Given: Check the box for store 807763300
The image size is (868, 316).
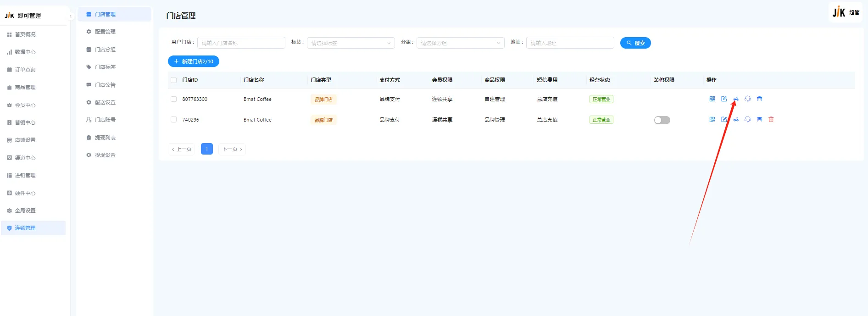Looking at the screenshot, I should (174, 99).
